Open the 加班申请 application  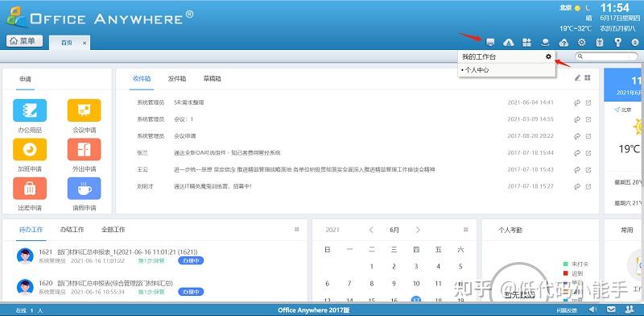(30, 149)
